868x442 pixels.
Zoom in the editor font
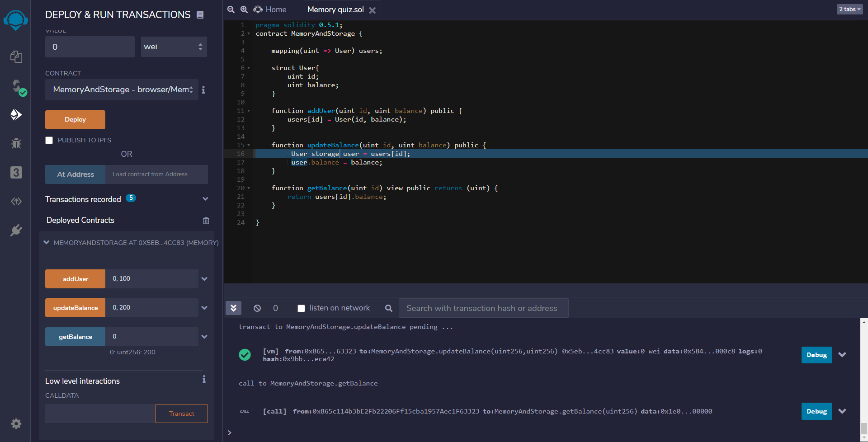(x=244, y=9)
